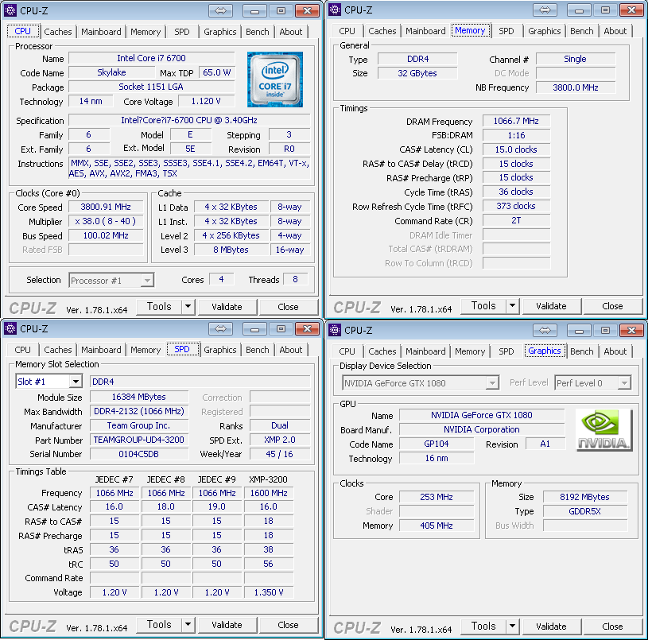
Task: Click the Validate button in the SPD window
Action: tap(227, 624)
